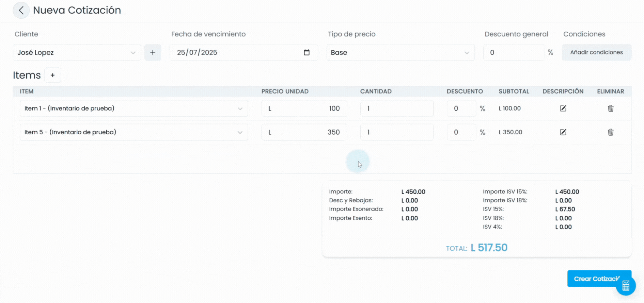Select the Item 5 cantidad field
This screenshot has width=644, height=303.
tap(397, 132)
